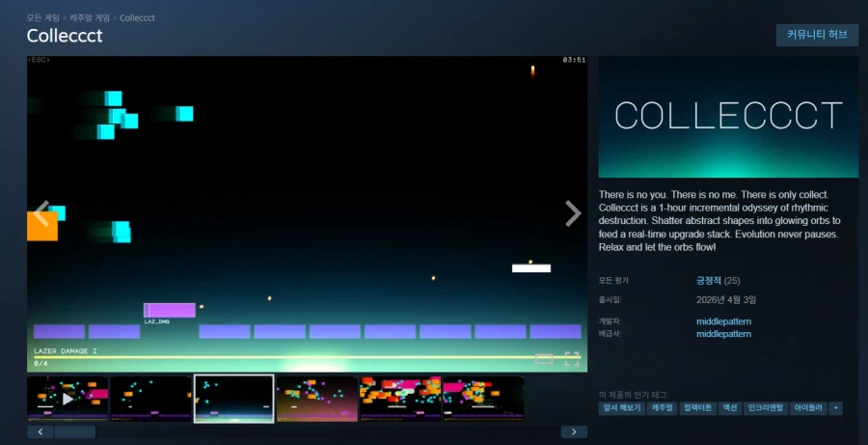Image resolution: width=868 pixels, height=445 pixels.
Task: Click the Colleccct page title
Action: (x=65, y=36)
